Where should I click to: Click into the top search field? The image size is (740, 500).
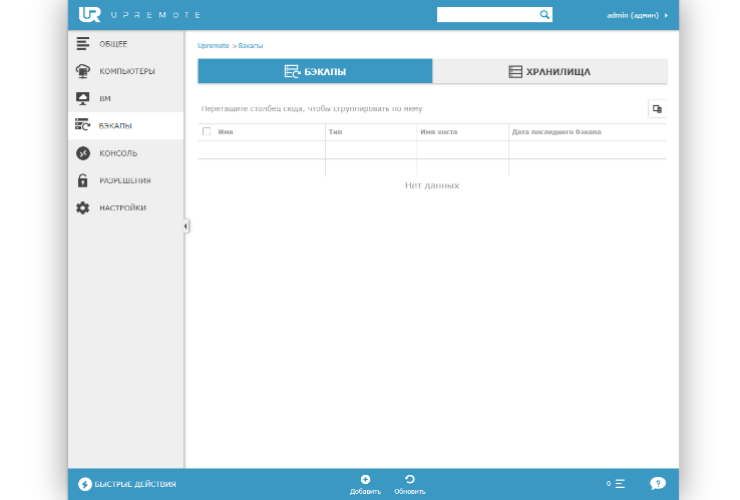(488, 15)
